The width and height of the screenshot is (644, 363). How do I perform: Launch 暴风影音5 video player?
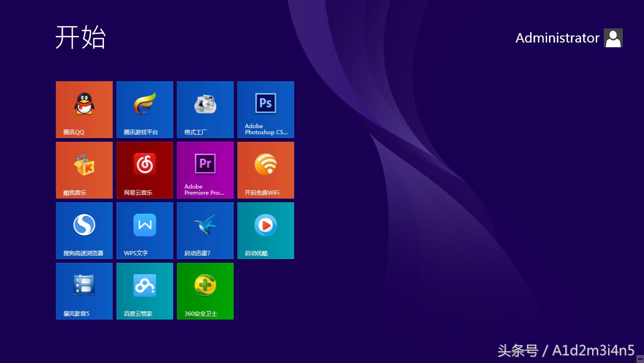[x=84, y=291]
